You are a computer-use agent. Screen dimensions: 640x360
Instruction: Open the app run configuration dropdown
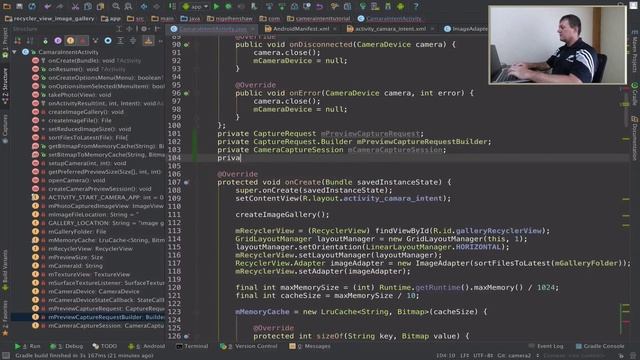(195, 7)
